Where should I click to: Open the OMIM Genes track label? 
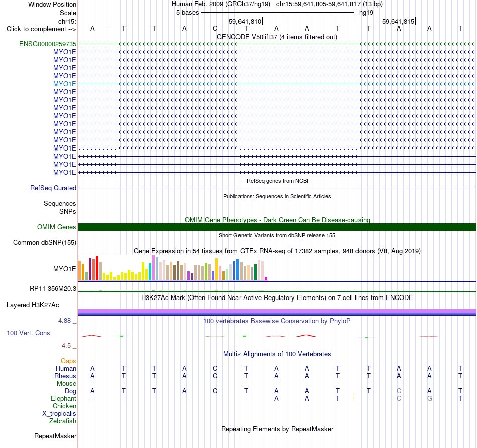(x=56, y=227)
